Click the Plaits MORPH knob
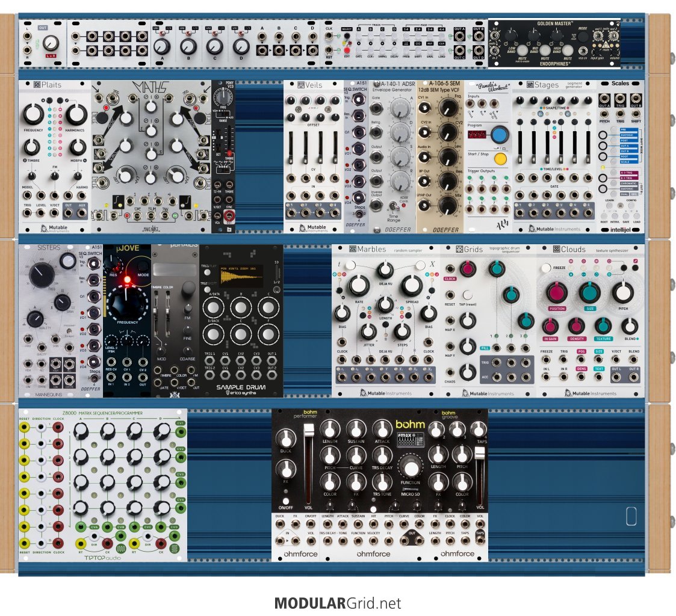The image size is (676, 616). tap(78, 147)
